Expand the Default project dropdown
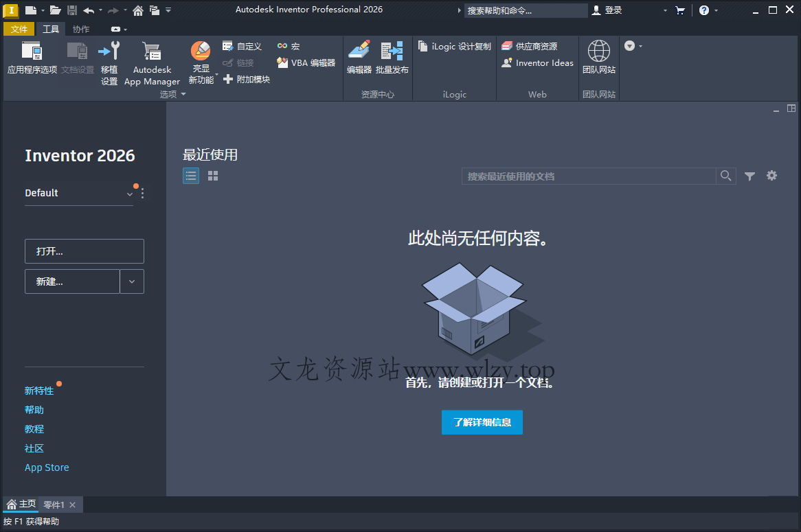 click(130, 194)
